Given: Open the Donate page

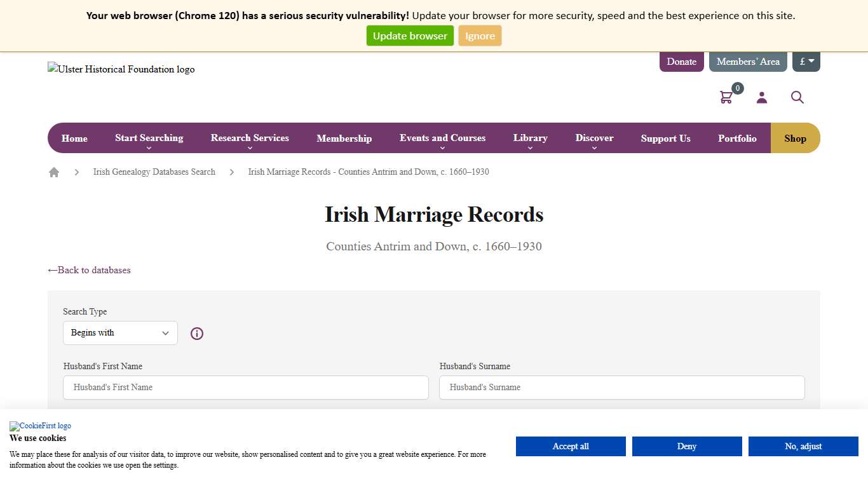Looking at the screenshot, I should click(x=681, y=61).
